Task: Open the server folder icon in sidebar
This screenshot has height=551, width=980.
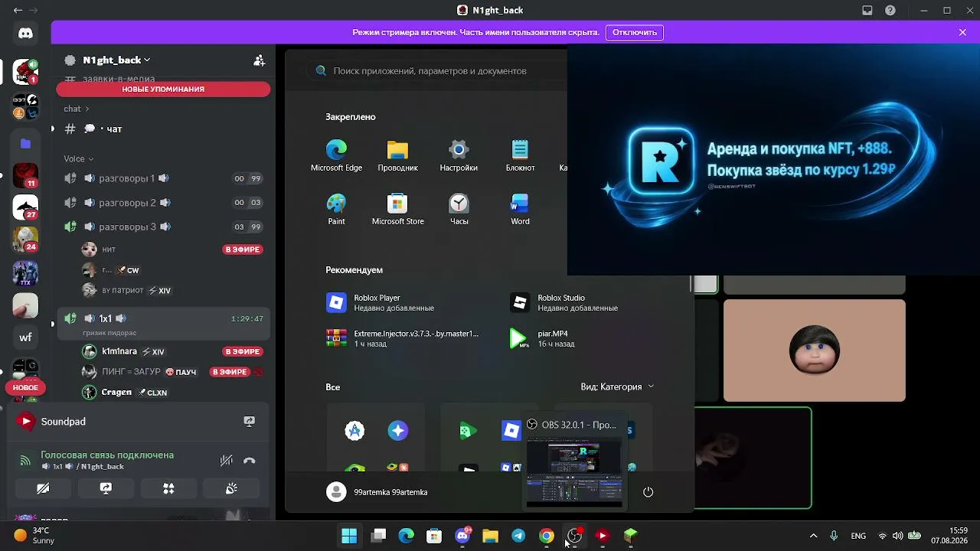Action: click(25, 143)
